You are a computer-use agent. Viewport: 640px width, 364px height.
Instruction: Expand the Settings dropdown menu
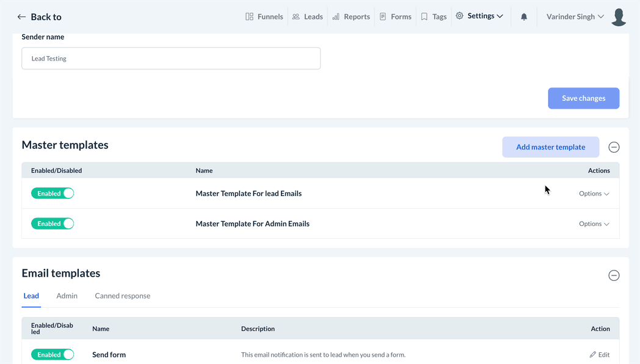pos(480,16)
